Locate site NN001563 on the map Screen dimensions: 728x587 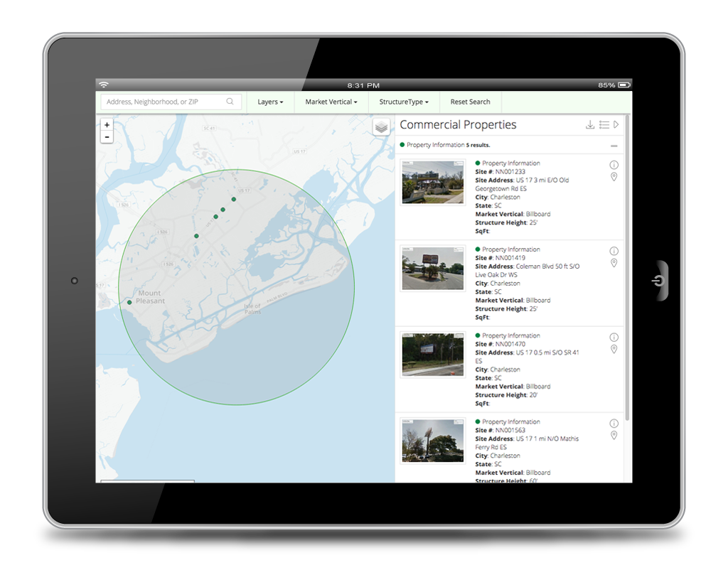(x=614, y=435)
